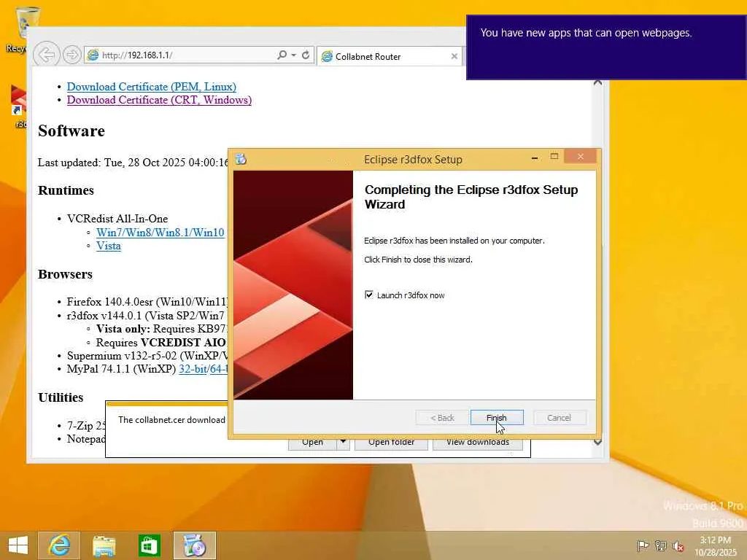Open the Vista VCRedist link
747x560 pixels.
point(109,246)
